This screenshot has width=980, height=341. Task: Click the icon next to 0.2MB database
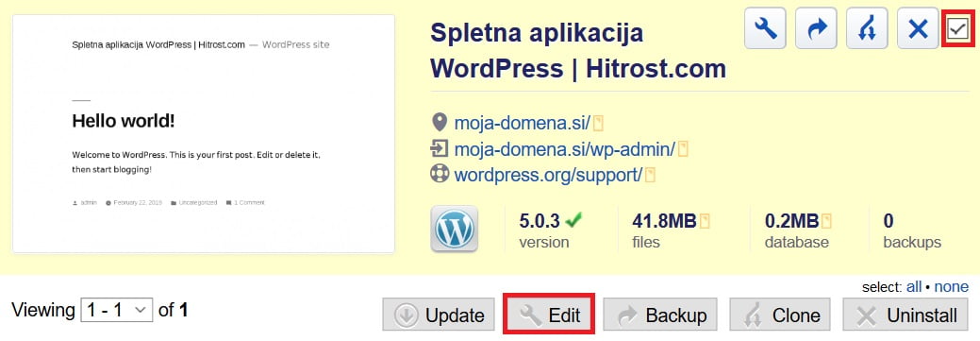click(x=826, y=221)
